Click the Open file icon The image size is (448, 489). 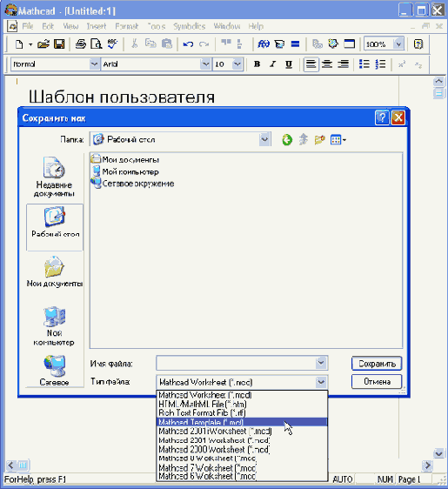pyautogui.click(x=43, y=44)
